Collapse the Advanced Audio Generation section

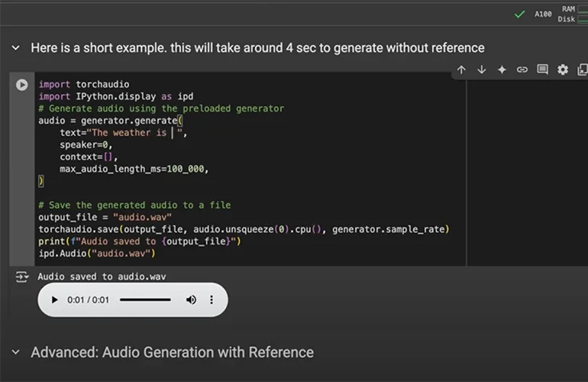point(15,352)
